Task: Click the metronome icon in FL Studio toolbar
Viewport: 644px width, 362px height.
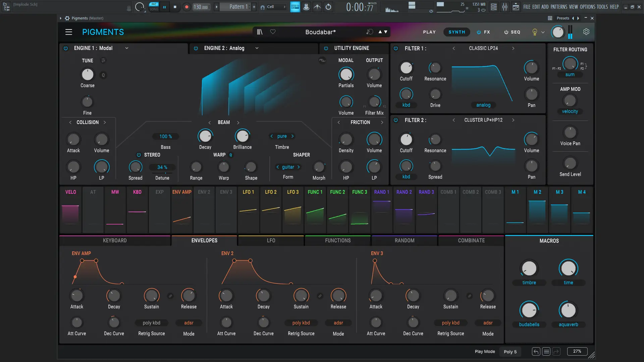Action: (x=306, y=7)
